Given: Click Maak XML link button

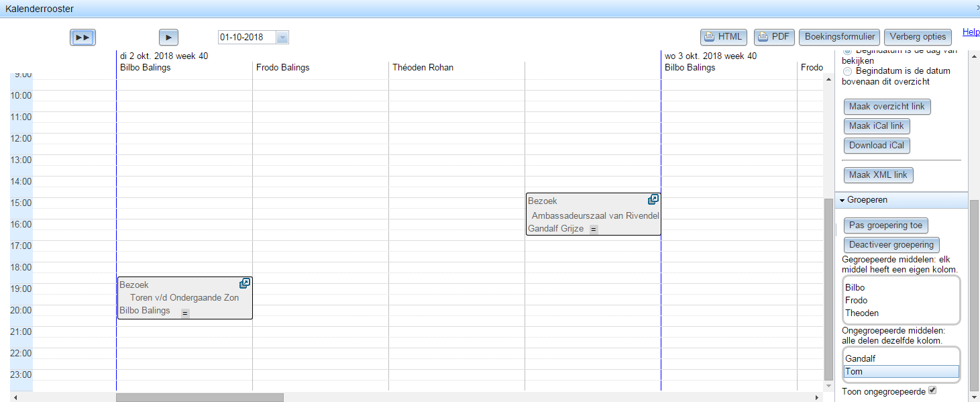Looking at the screenshot, I should (x=878, y=174).
